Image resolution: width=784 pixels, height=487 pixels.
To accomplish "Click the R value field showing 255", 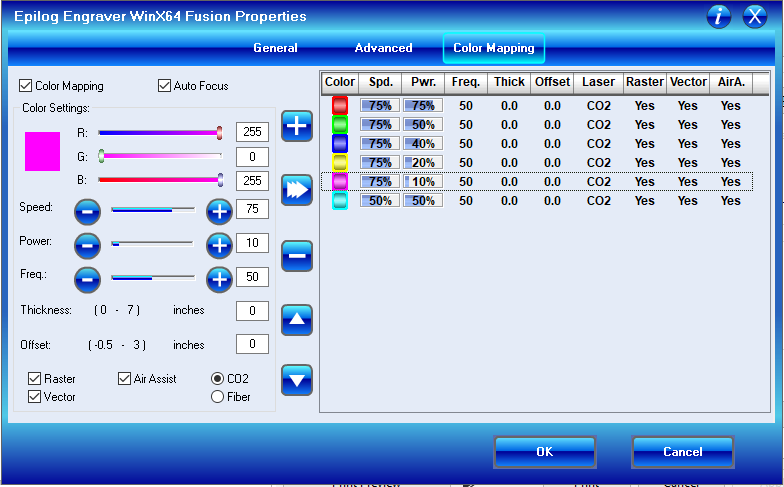I will (x=252, y=132).
